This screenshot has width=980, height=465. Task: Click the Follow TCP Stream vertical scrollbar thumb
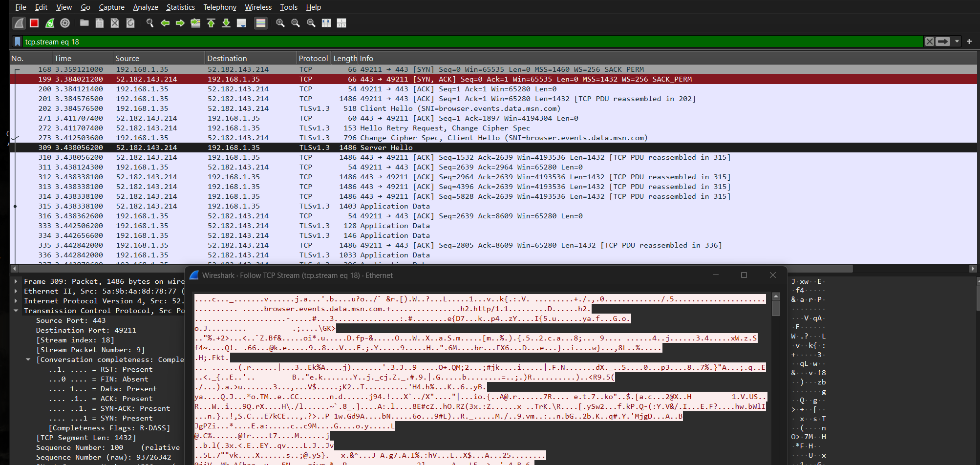pos(776,308)
